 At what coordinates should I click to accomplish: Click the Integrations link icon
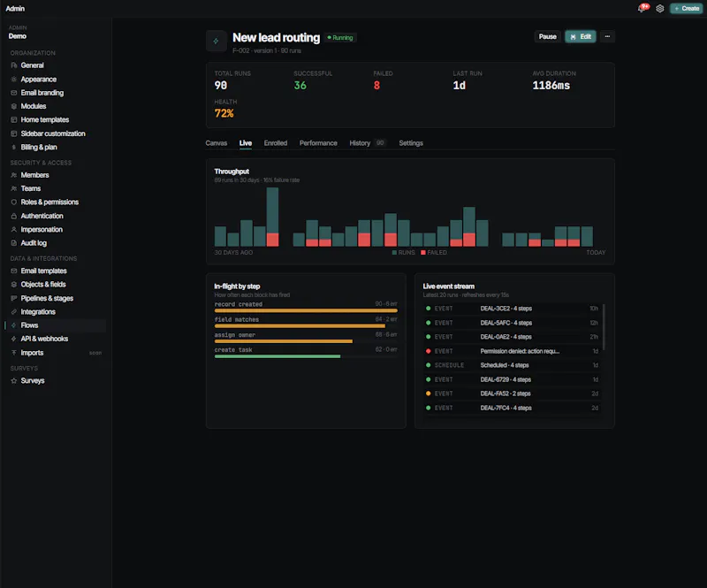coord(14,312)
